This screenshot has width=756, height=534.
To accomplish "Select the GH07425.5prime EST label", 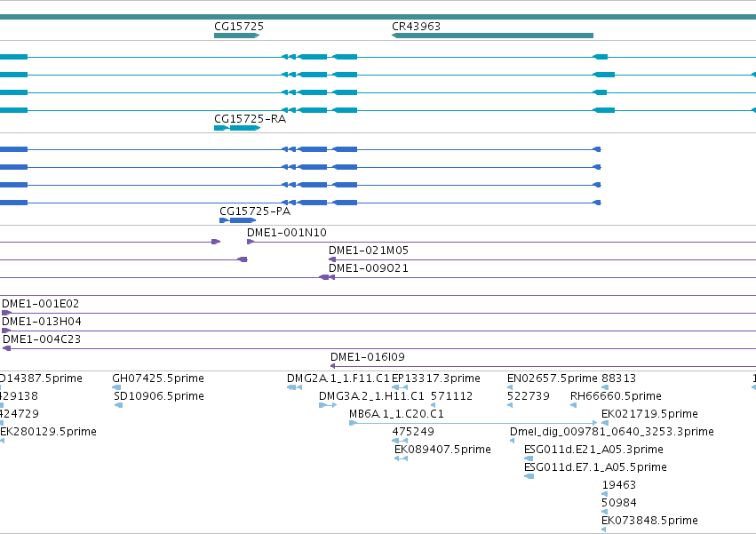I will [x=158, y=379].
